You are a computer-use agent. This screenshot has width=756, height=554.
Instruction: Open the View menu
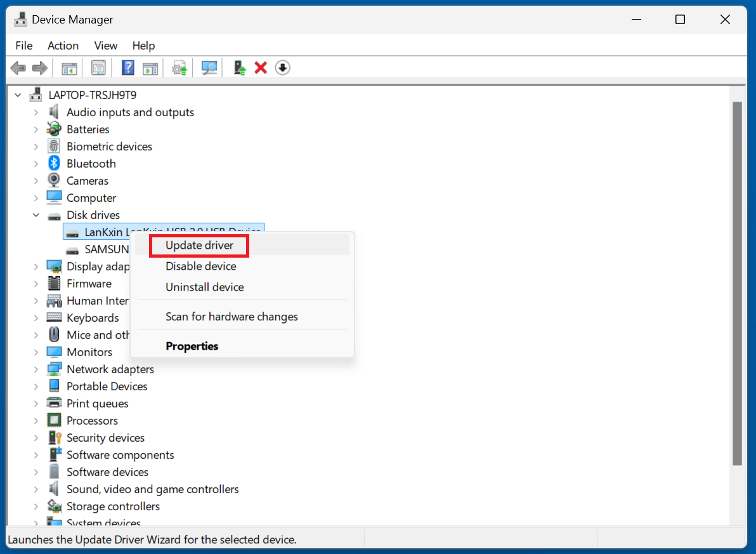105,45
